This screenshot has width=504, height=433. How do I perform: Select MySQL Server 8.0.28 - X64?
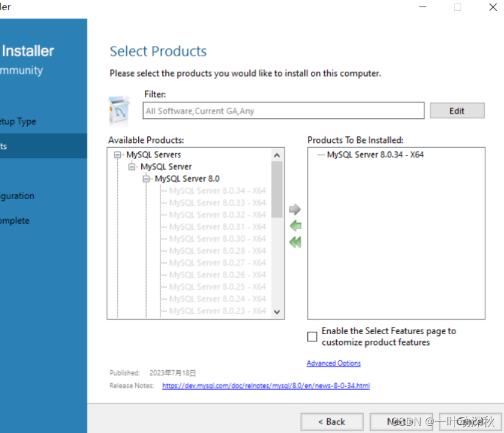tap(217, 251)
